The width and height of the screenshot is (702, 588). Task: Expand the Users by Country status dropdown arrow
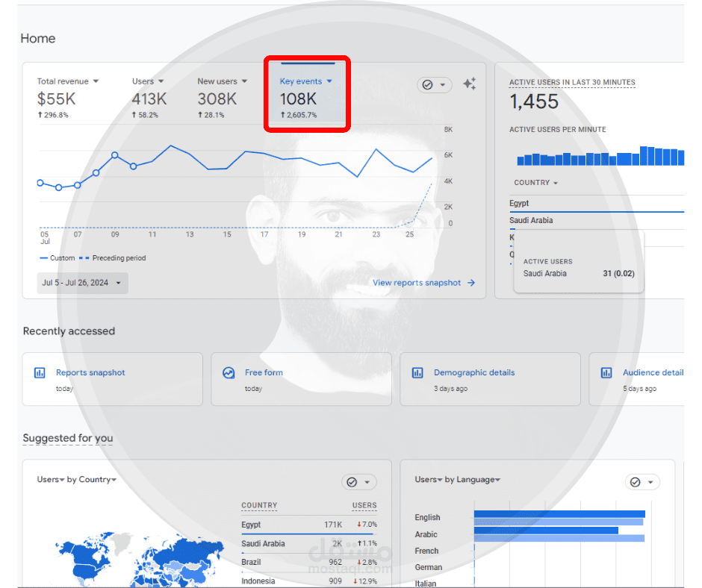pos(367,482)
